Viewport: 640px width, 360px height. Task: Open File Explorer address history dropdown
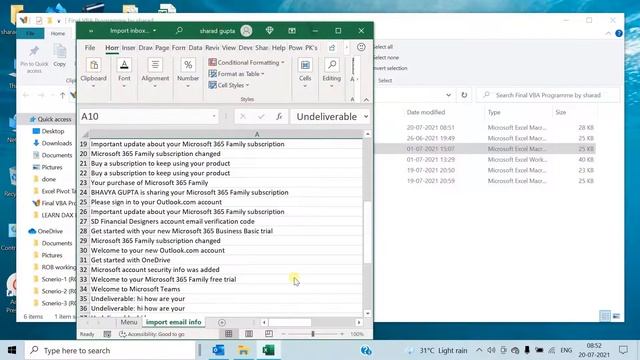tap(449, 95)
